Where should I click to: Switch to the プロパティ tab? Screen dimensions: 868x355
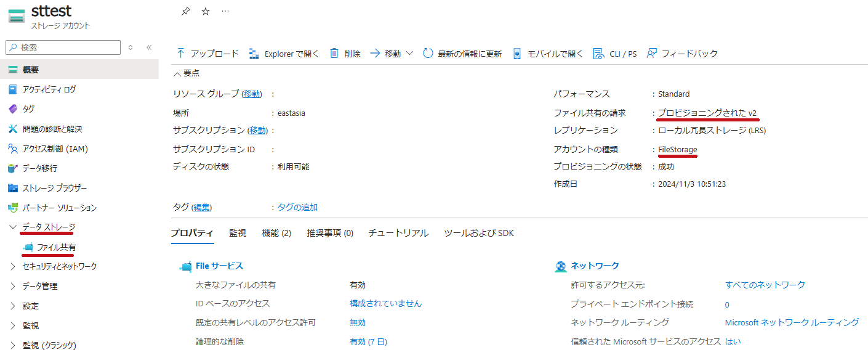[192, 233]
